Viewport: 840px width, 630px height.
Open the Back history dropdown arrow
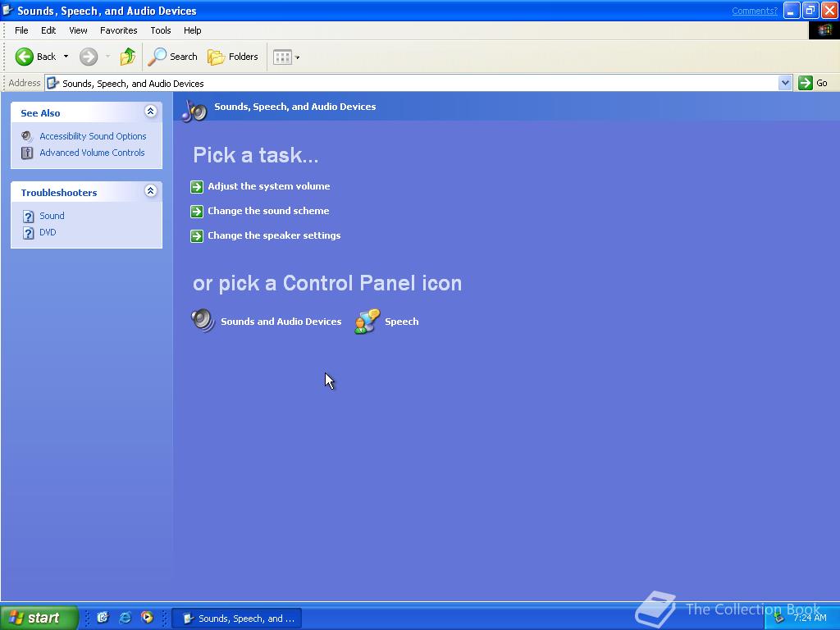[x=66, y=57]
